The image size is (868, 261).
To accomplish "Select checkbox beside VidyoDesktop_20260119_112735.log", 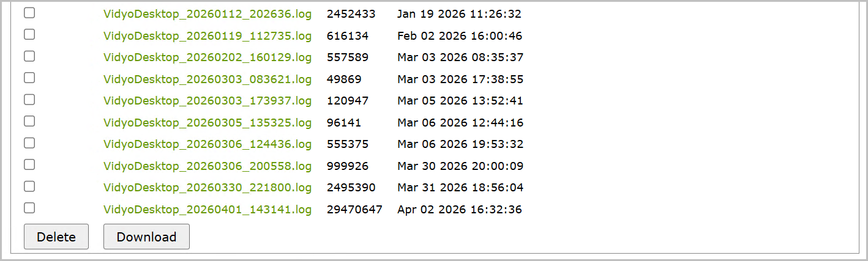I will (x=29, y=35).
